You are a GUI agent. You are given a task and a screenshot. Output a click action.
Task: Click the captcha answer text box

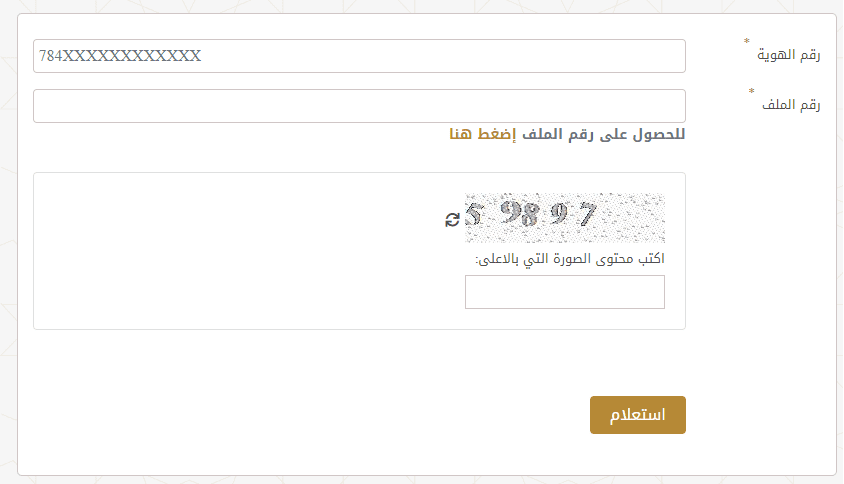(x=564, y=292)
